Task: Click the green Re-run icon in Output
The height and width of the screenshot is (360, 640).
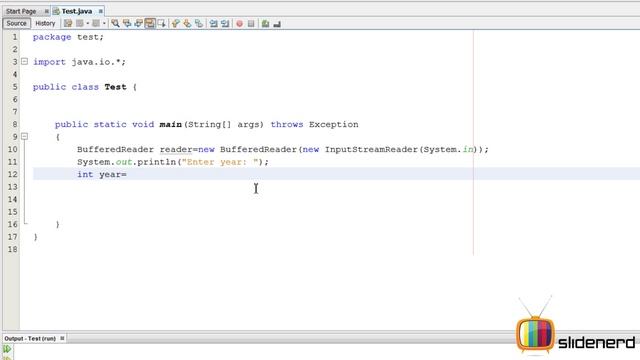Action: click(x=7, y=349)
